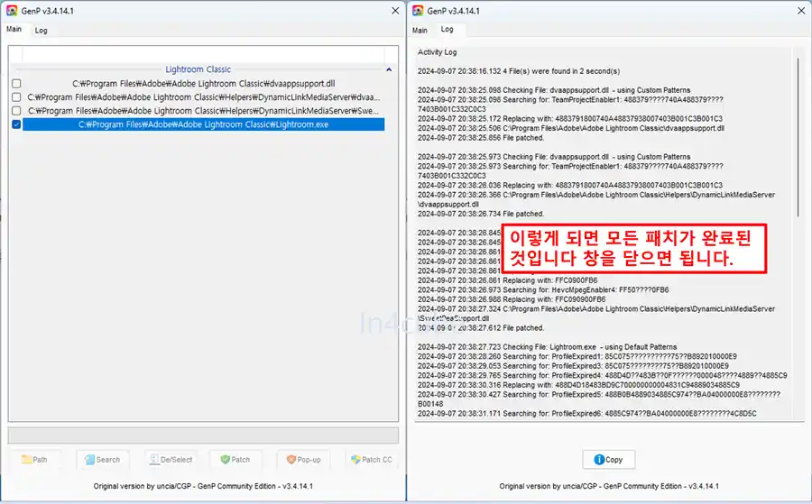Image resolution: width=812 pixels, height=504 pixels.
Task: Open the Log tab in left window
Action: pos(41,31)
